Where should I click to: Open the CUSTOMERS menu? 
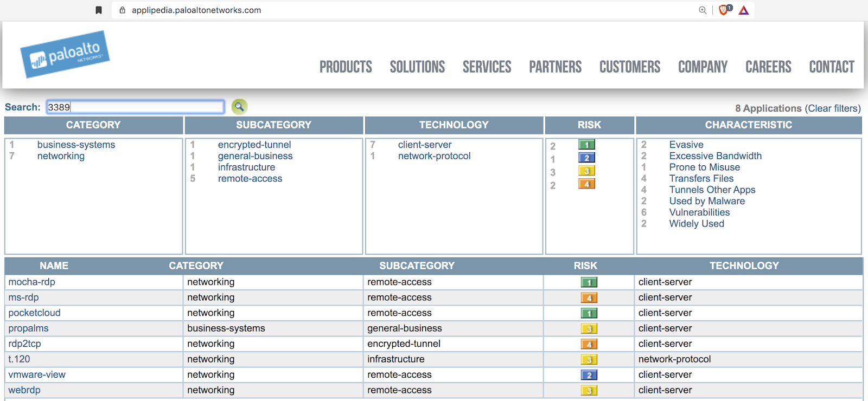point(630,67)
